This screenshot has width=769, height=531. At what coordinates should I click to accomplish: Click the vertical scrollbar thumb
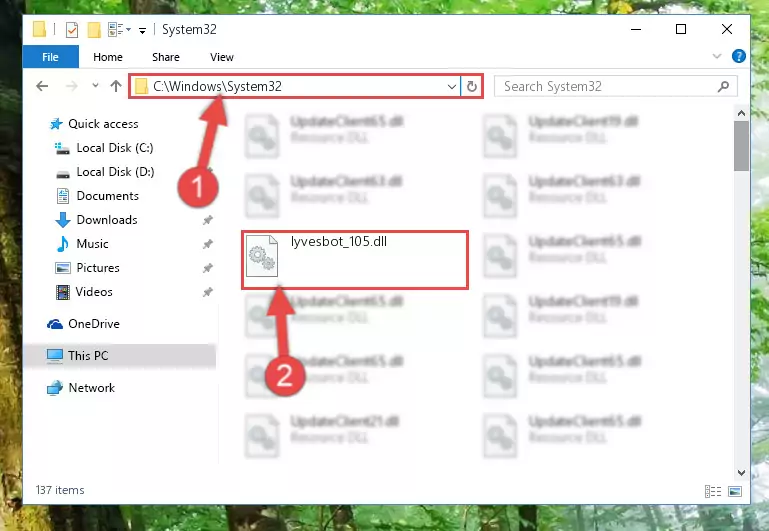coord(741,146)
